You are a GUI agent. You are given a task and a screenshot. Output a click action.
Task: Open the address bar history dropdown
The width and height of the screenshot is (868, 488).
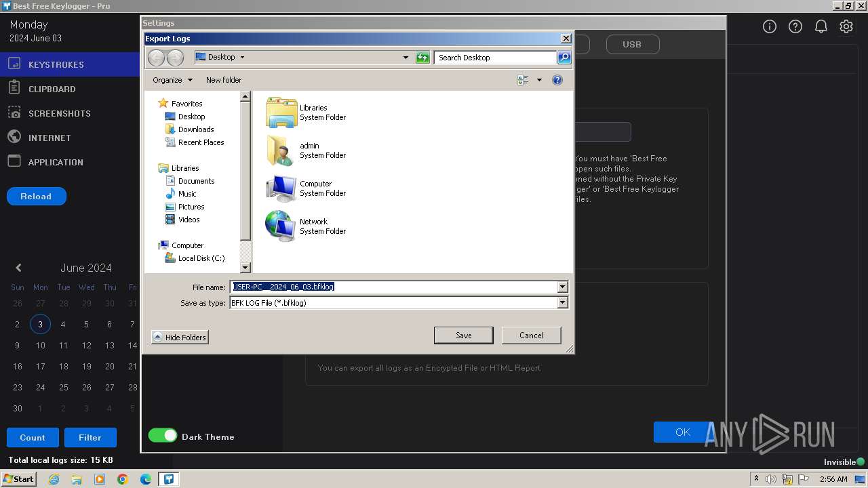pos(406,58)
